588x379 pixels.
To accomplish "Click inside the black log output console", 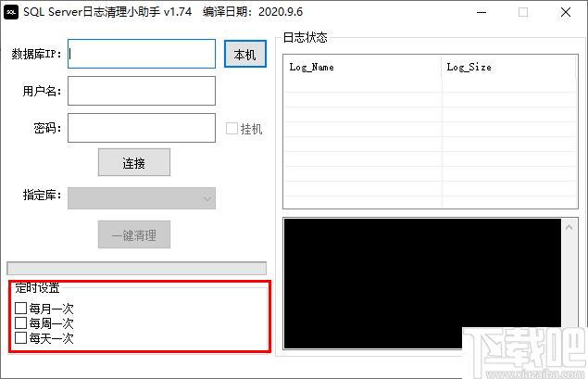I will pyautogui.click(x=422, y=284).
